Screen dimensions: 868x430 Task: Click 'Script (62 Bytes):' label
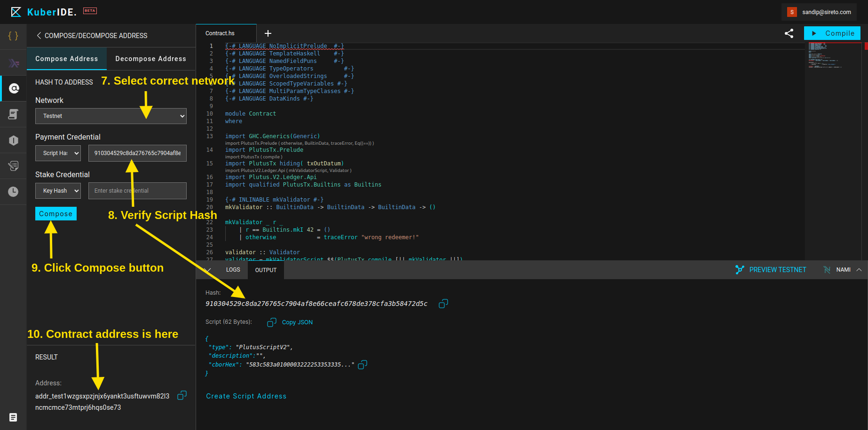pos(229,322)
